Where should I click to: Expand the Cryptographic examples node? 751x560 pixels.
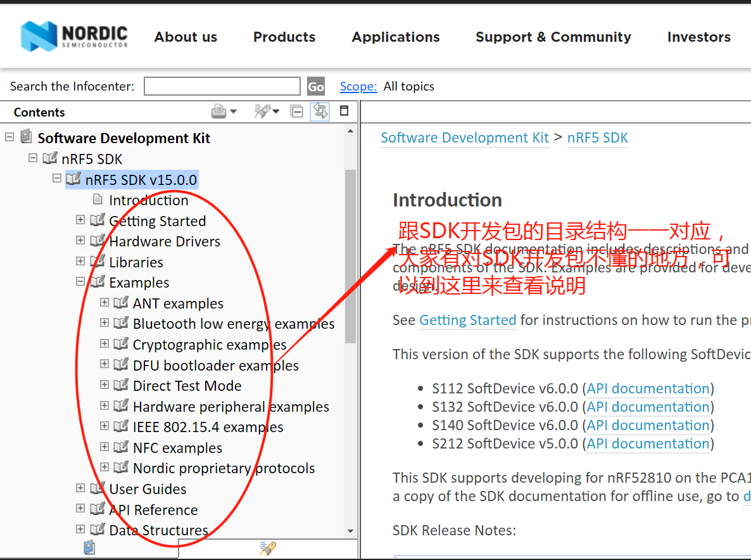click(104, 343)
